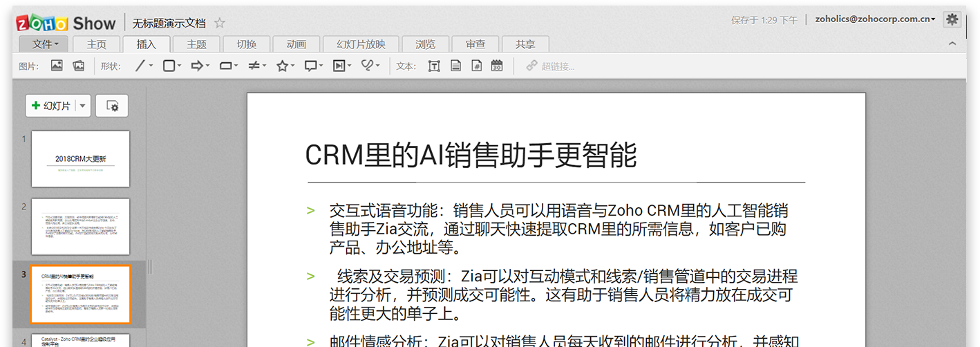Rename the document title 无标题演示文档
This screenshot has width=980, height=347.
(x=169, y=23)
